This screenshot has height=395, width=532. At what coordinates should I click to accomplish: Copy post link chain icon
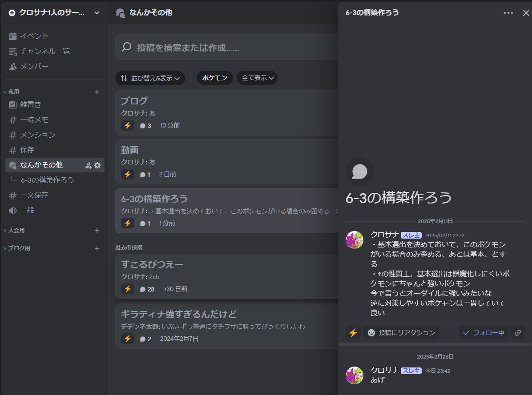(x=517, y=333)
